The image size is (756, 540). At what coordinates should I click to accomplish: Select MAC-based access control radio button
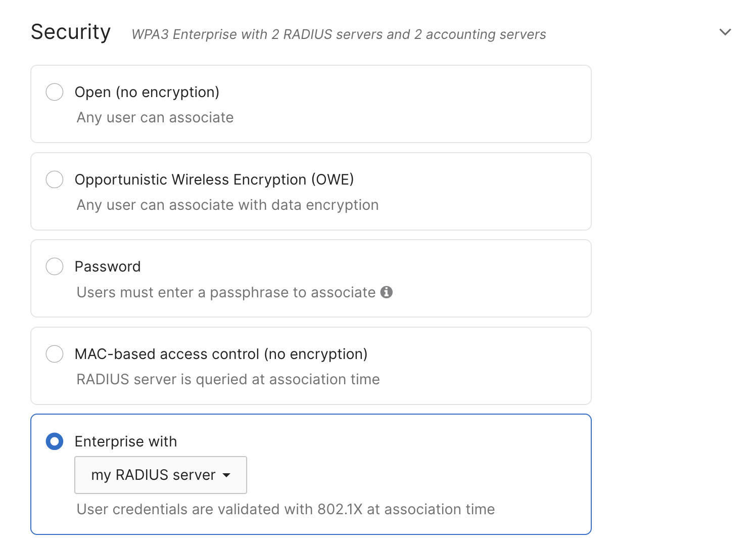point(55,354)
